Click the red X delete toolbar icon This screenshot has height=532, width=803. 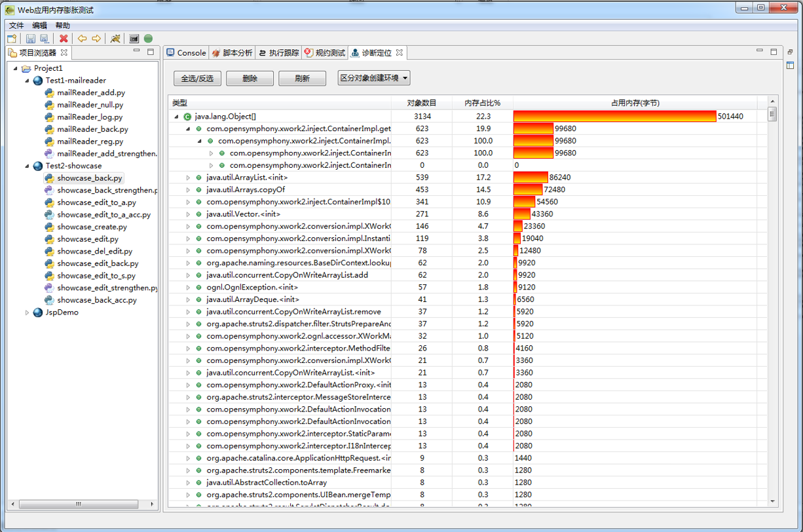click(x=64, y=39)
